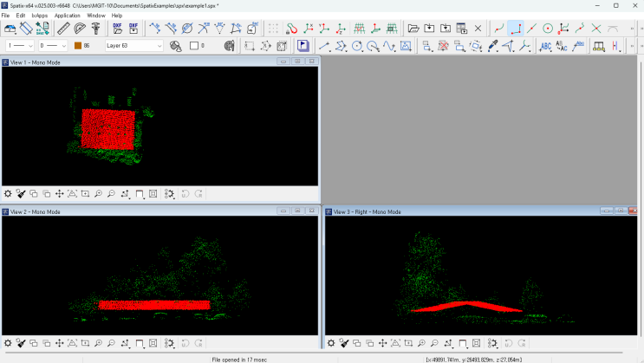Click View 1 pan arrows icon
Screen dimensions: 644x363
pyautogui.click(x=60, y=194)
